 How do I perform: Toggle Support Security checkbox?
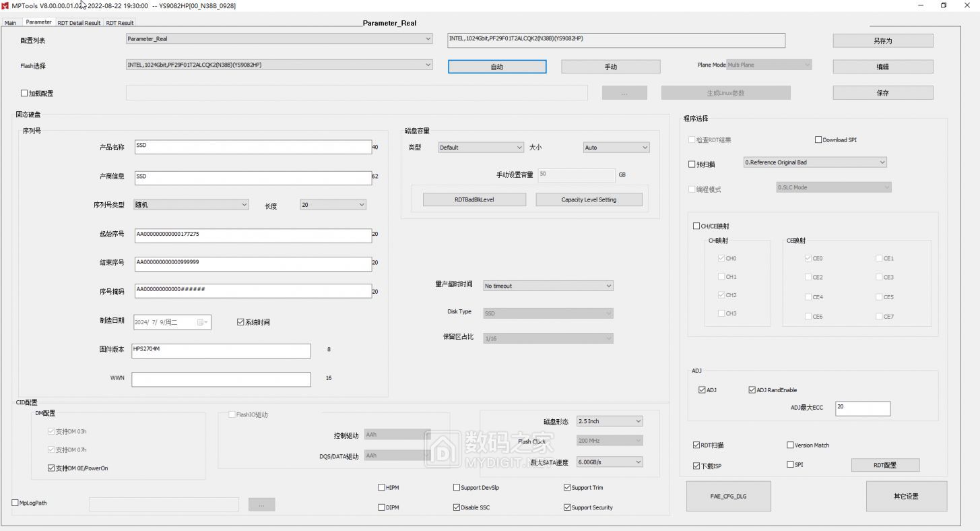pos(567,507)
